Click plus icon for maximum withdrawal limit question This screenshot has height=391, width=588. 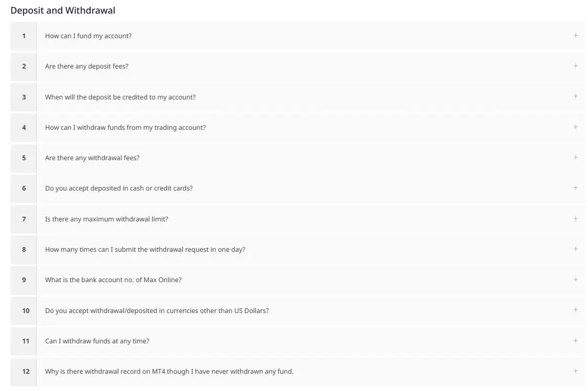click(575, 219)
